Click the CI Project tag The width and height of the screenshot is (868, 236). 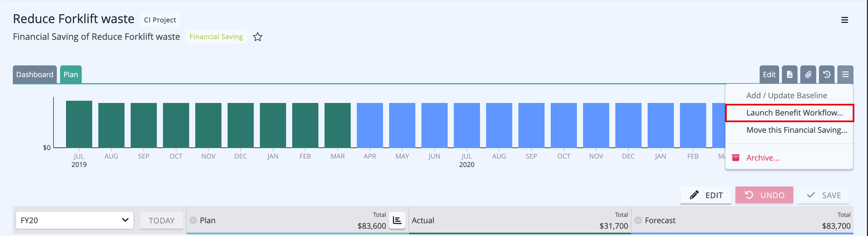160,20
